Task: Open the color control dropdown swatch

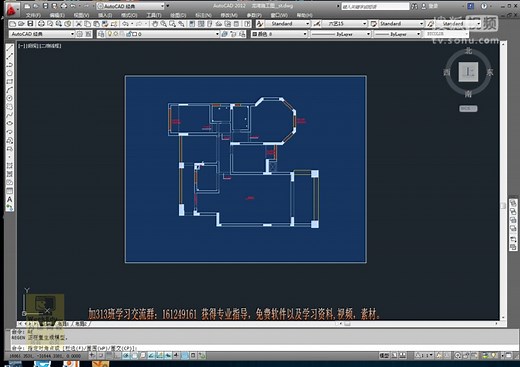Action: point(279,34)
